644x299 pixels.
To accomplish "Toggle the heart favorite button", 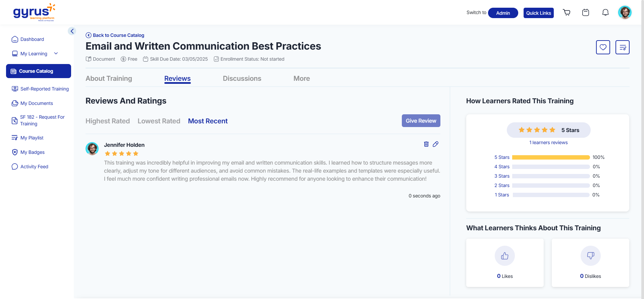I will pos(603,47).
